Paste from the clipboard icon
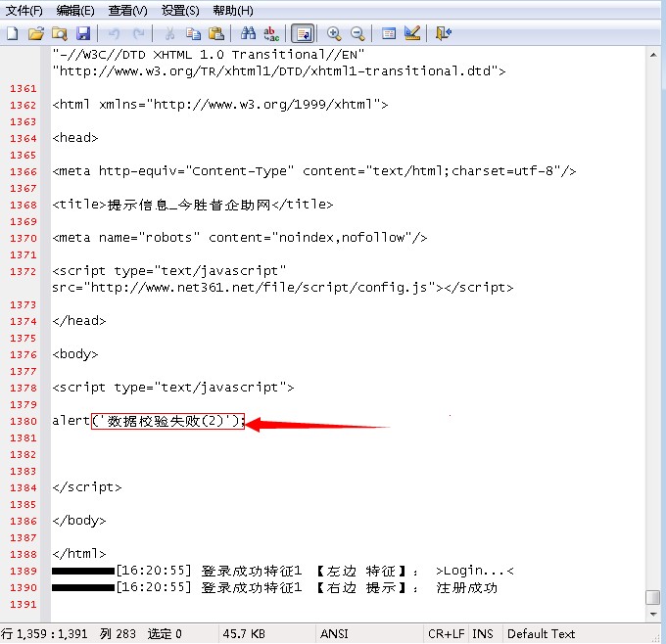The image size is (666, 644). tap(216, 33)
